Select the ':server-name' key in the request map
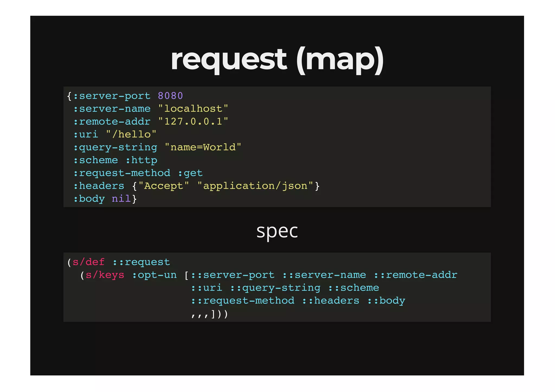 click(112, 109)
